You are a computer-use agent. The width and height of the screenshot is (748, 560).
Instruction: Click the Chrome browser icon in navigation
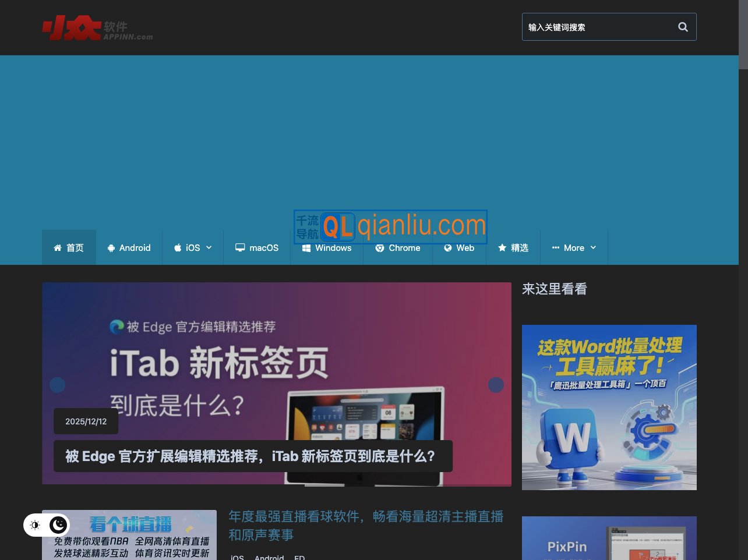[x=379, y=247]
